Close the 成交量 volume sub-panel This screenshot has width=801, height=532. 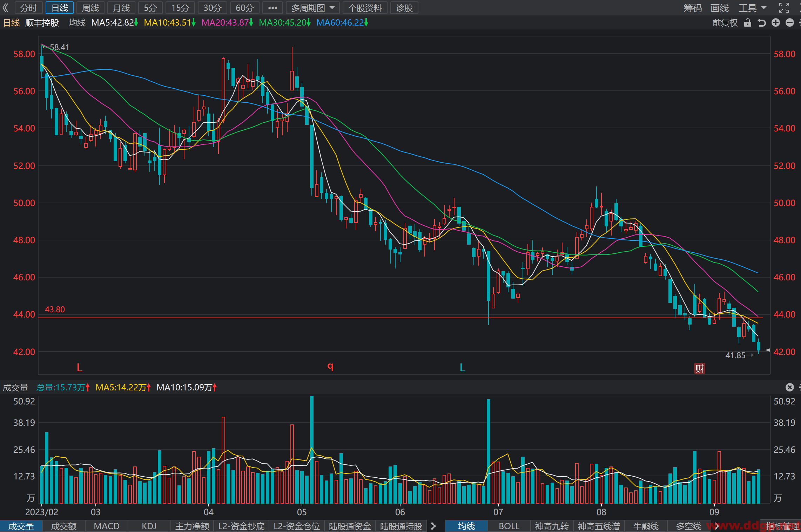pos(789,387)
